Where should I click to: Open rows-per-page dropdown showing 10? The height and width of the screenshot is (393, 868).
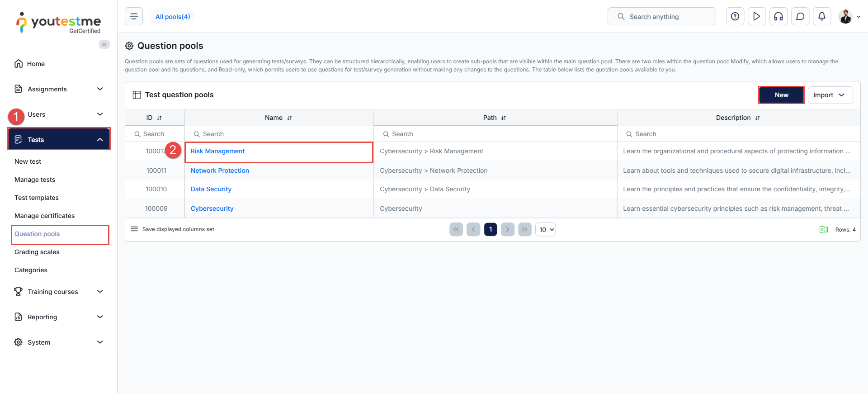(546, 230)
